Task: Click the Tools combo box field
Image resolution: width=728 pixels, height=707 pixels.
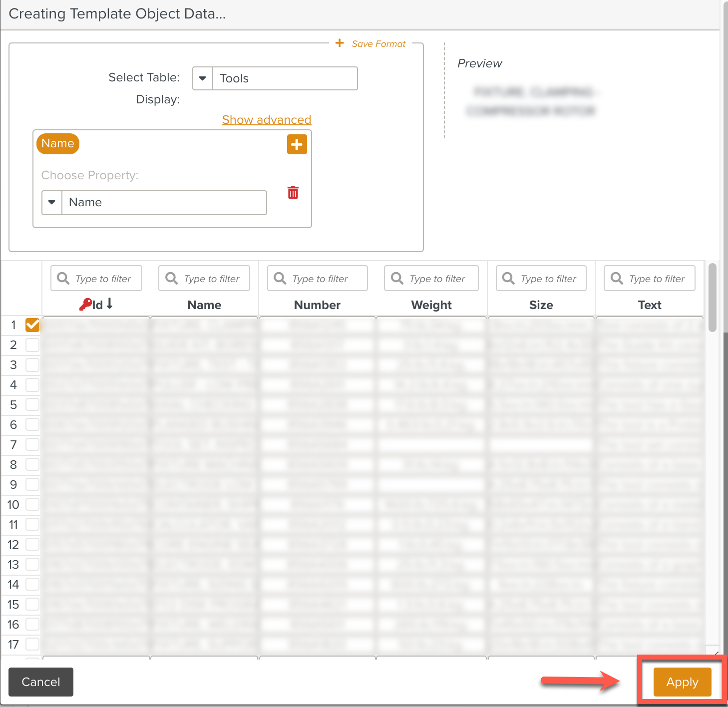Action: (285, 78)
